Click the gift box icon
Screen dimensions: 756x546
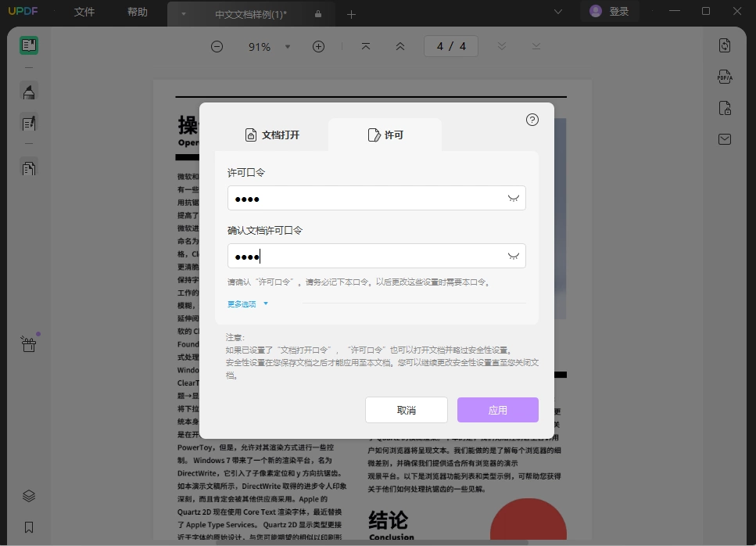coord(29,344)
